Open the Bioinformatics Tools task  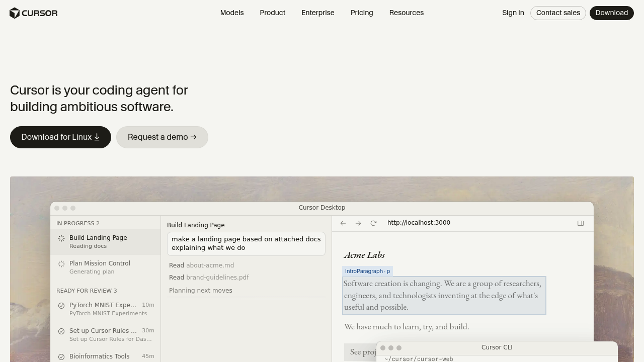[106, 356]
